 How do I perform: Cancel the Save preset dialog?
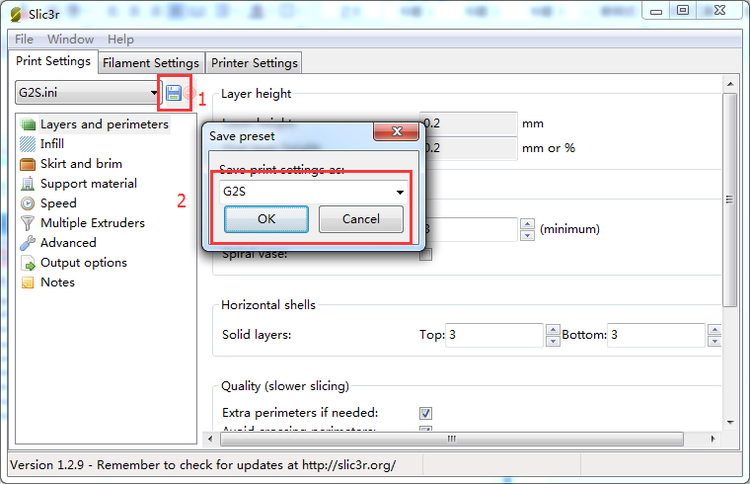coord(361,219)
